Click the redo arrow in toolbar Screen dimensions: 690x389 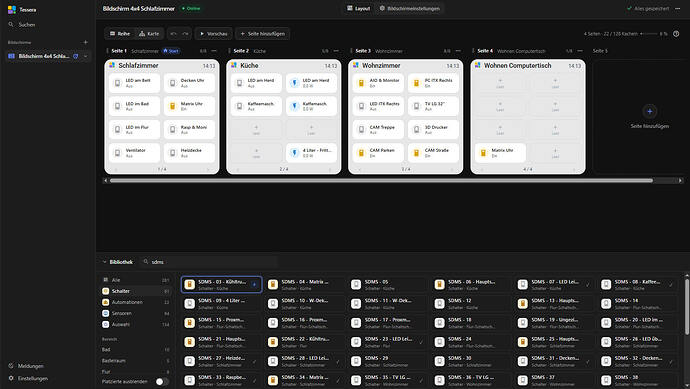click(186, 33)
